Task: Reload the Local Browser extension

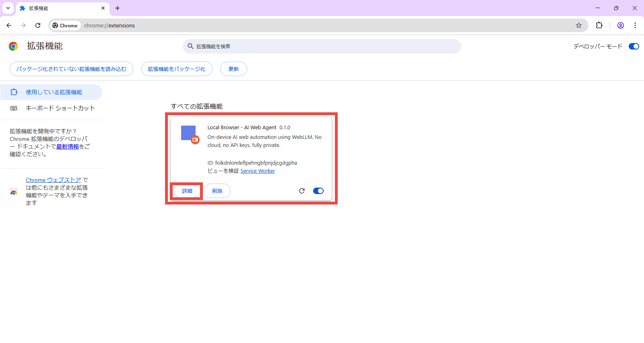Action: point(302,191)
